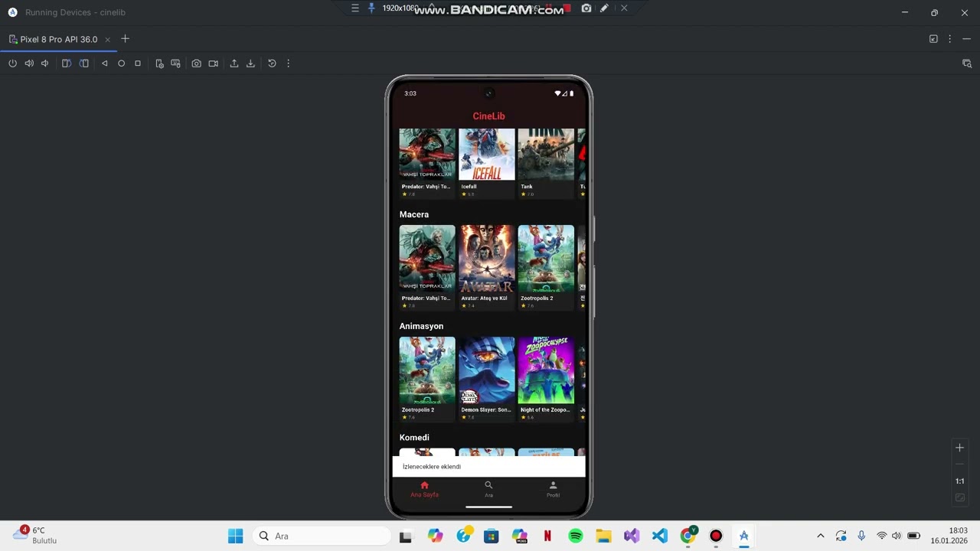Image resolution: width=980 pixels, height=551 pixels.
Task: Tap the emulator Back triangle button
Action: (105, 64)
